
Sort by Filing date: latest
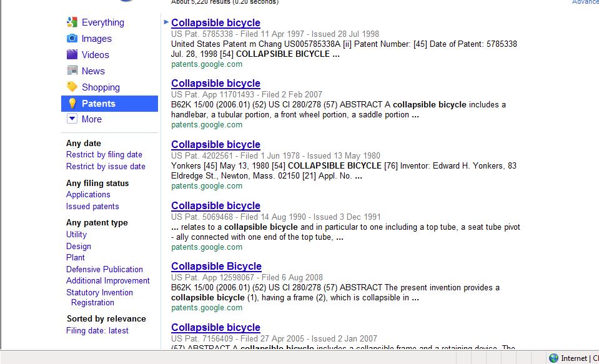tap(97, 331)
